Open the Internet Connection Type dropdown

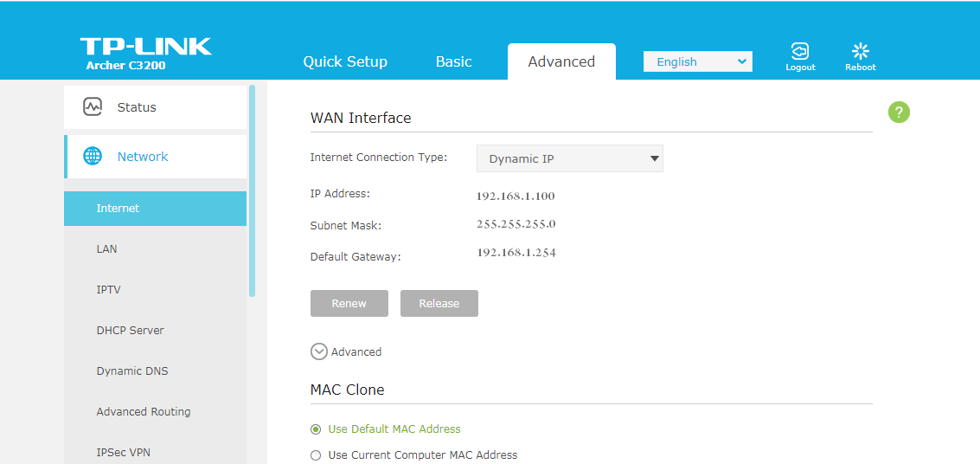(569, 158)
